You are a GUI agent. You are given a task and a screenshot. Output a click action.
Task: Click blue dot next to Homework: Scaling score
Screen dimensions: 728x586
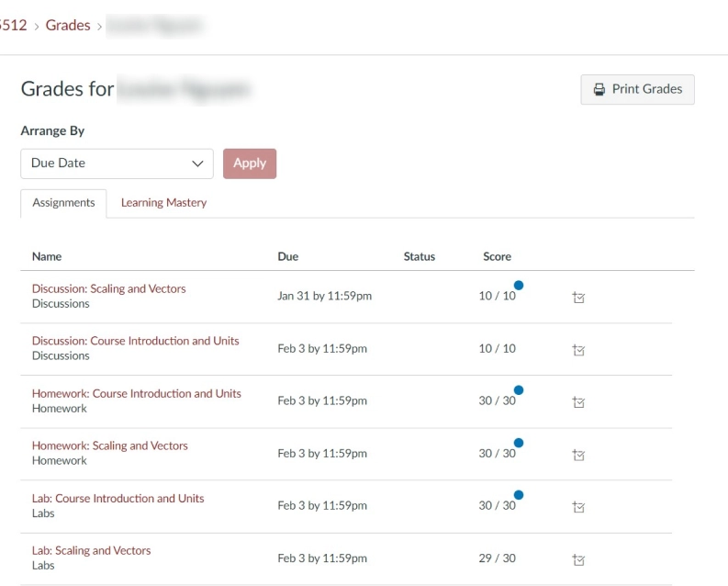(x=519, y=443)
